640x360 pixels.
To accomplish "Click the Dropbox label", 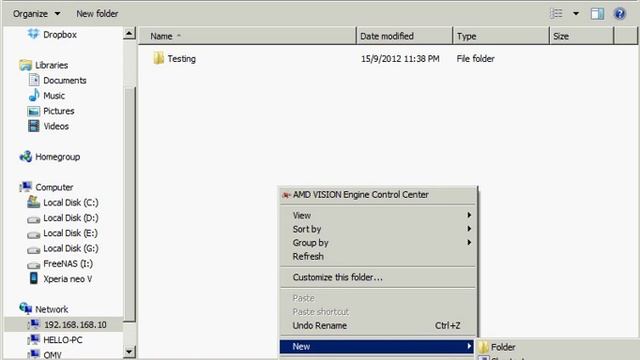I will pos(60,35).
